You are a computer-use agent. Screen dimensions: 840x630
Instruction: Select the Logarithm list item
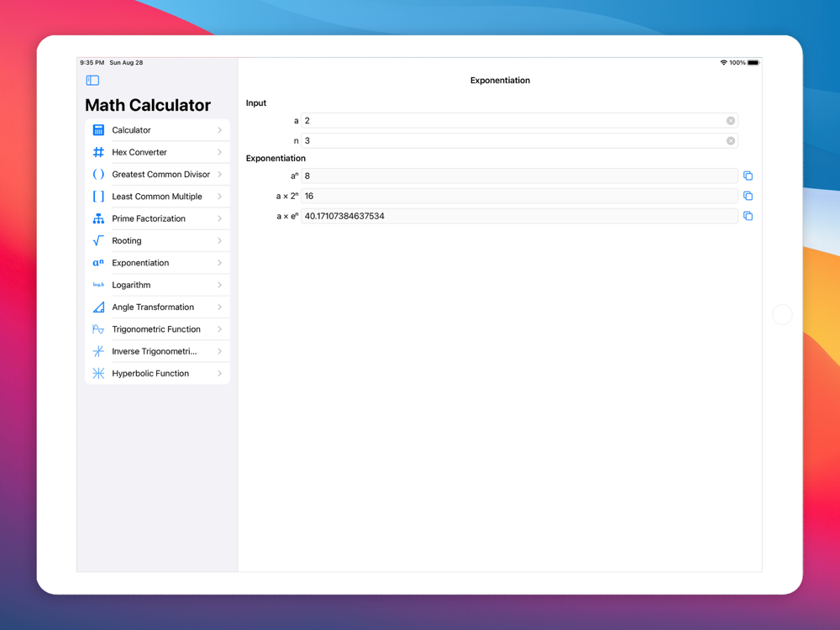158,285
